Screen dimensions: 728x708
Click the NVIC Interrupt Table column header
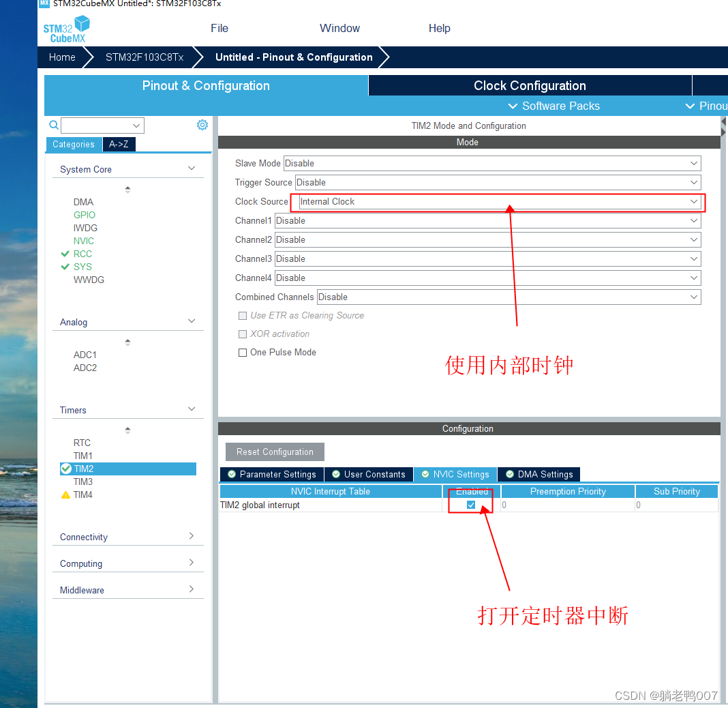[331, 492]
